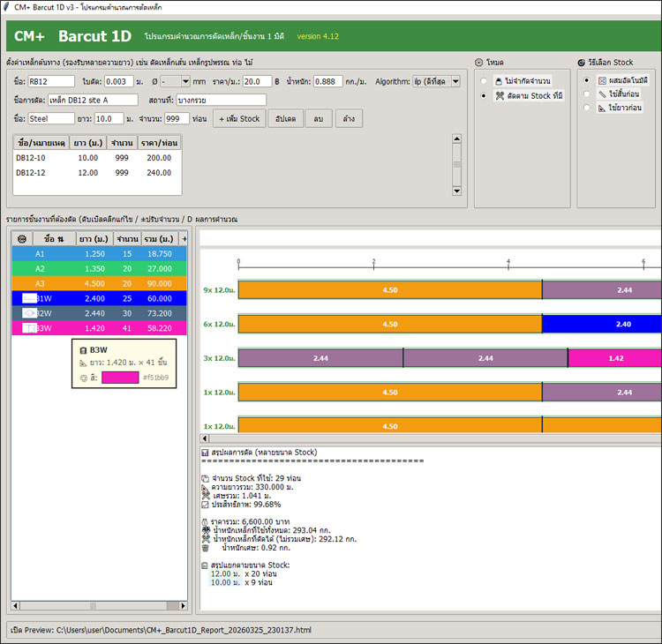Click the CM+ window title icon
Screen dimensions: 662x644
click(x=8, y=7)
